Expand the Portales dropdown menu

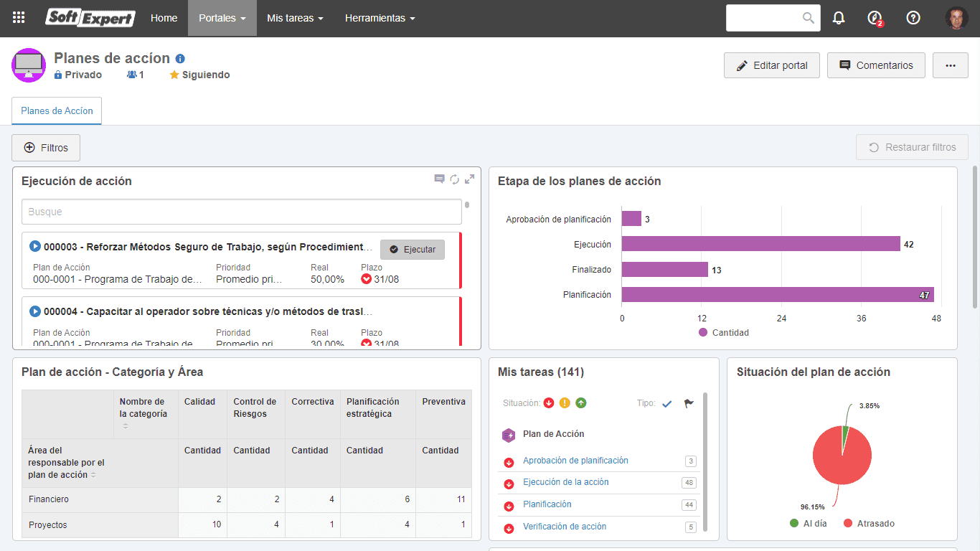[x=222, y=18]
